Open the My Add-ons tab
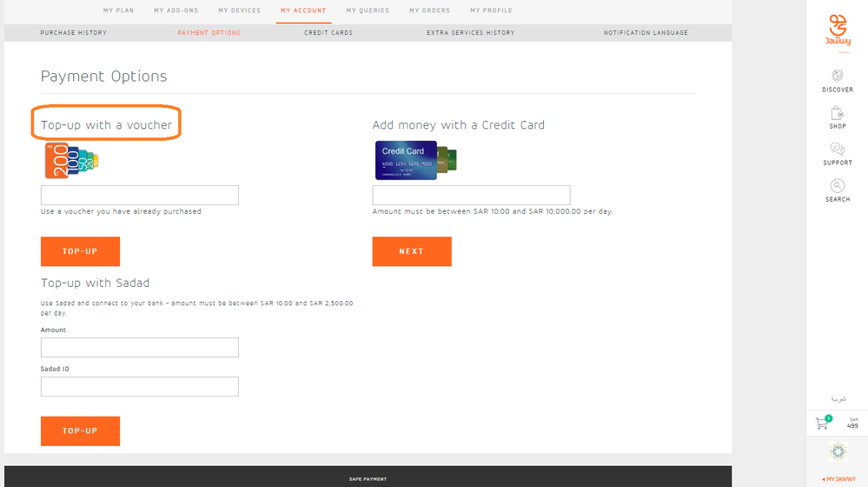This screenshot has width=868, height=487. click(x=176, y=10)
